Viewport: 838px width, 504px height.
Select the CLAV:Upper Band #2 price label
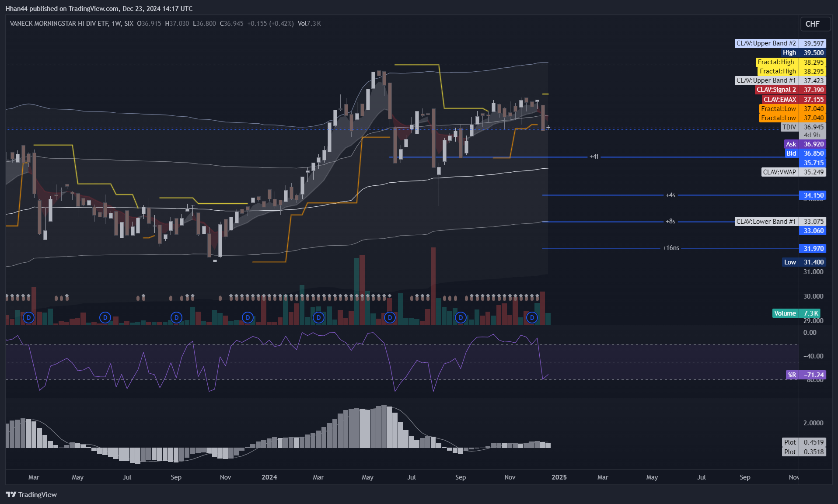(x=780, y=43)
